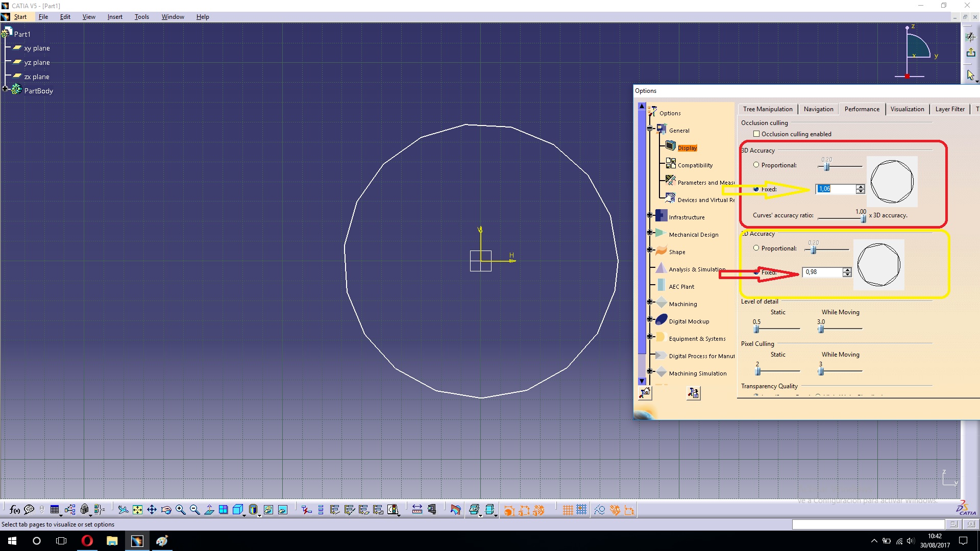This screenshot has height=551, width=980.
Task: Select the Fixed option under 2D Accuracy
Action: (x=756, y=272)
